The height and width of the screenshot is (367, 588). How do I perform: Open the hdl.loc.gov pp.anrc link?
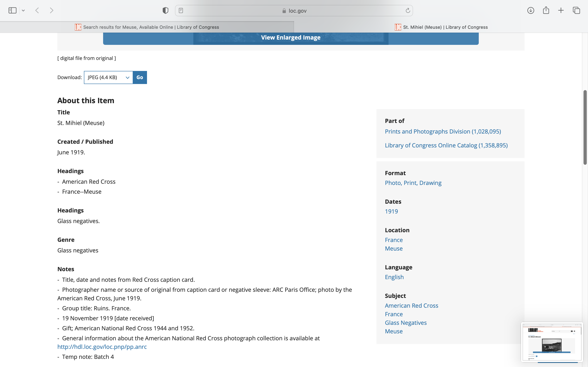(x=102, y=347)
